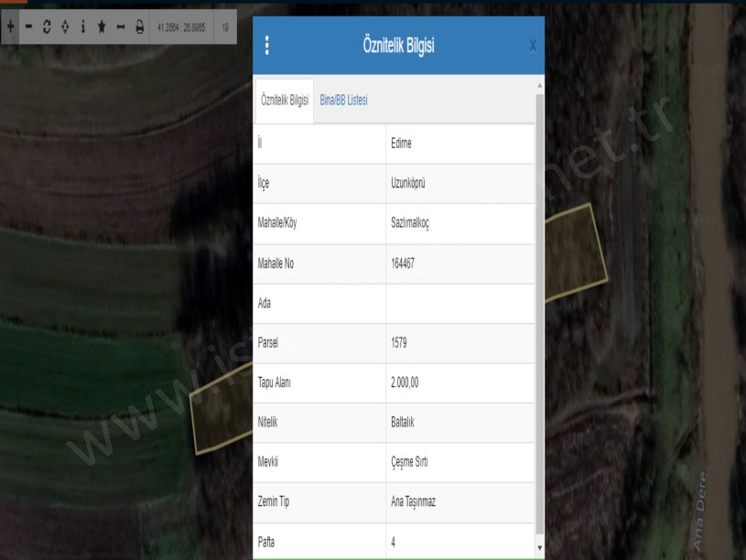This screenshot has height=560, width=746.
Task: Click the zoom in plus icon
Action: tap(10, 27)
